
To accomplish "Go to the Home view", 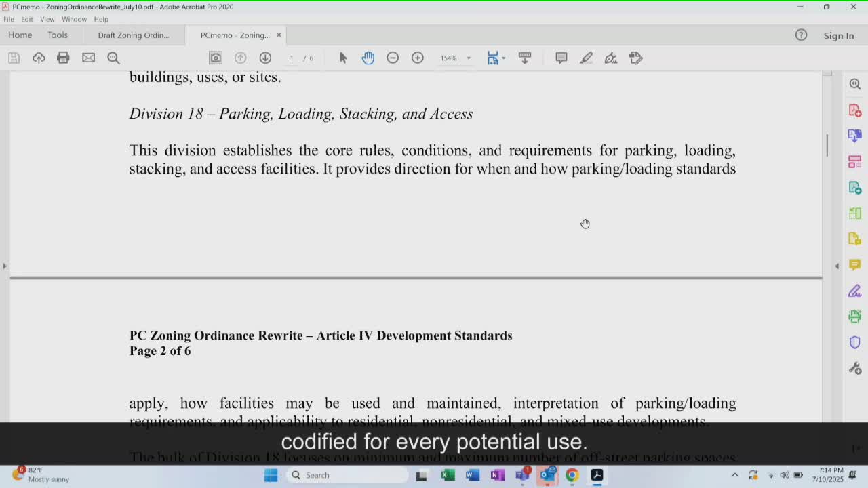I will tap(20, 35).
